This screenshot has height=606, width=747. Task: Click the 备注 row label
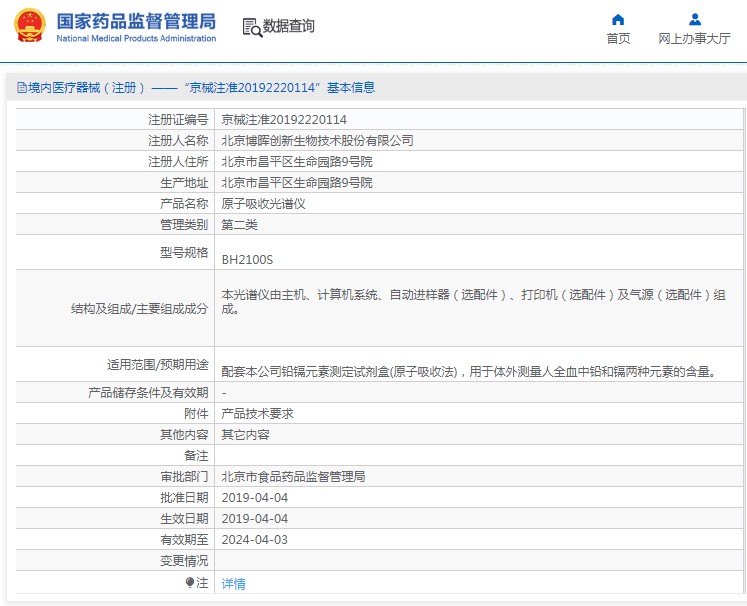[196, 455]
